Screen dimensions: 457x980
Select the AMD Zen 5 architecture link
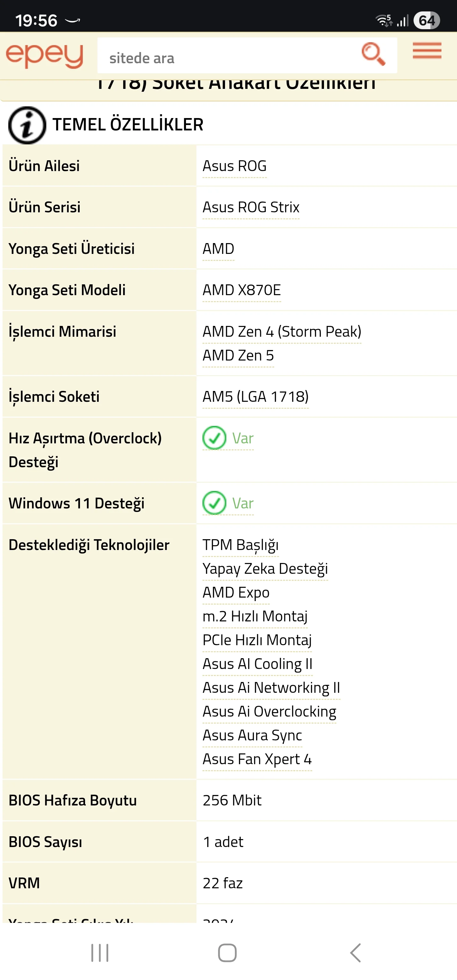tap(238, 356)
